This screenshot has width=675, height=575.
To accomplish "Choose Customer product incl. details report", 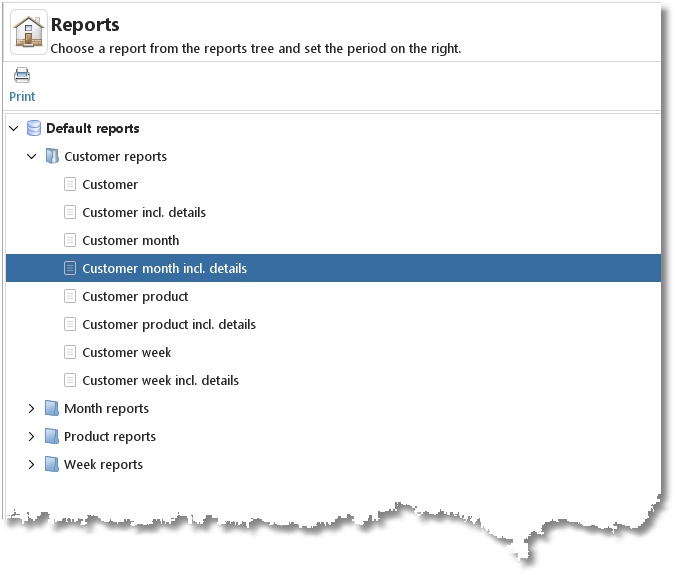I will (169, 324).
